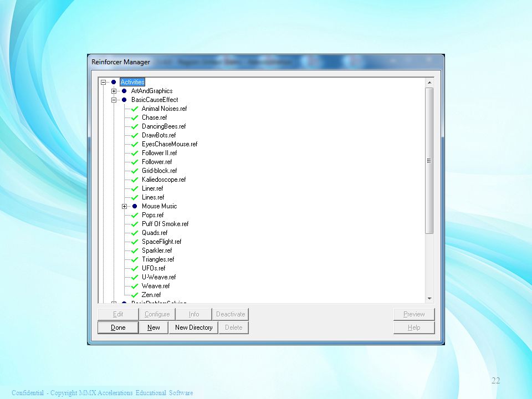Click the Done button
The height and width of the screenshot is (399, 532).
point(118,328)
